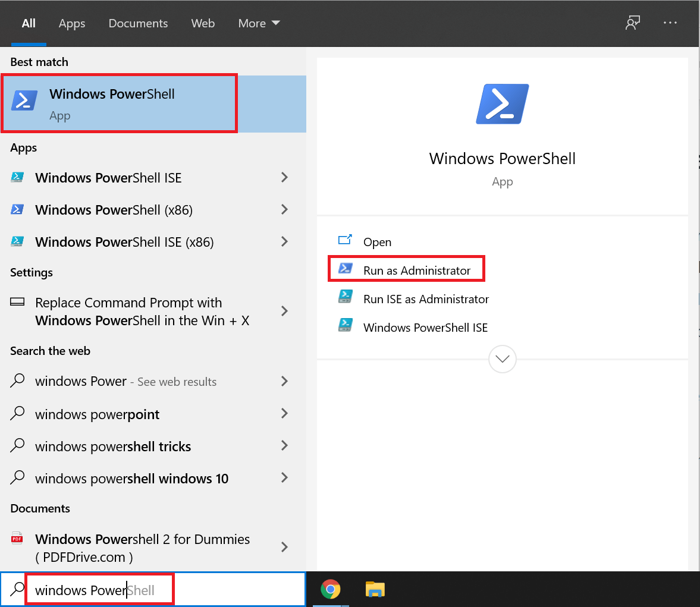Switch to the Apps tab
700x607 pixels.
71,23
